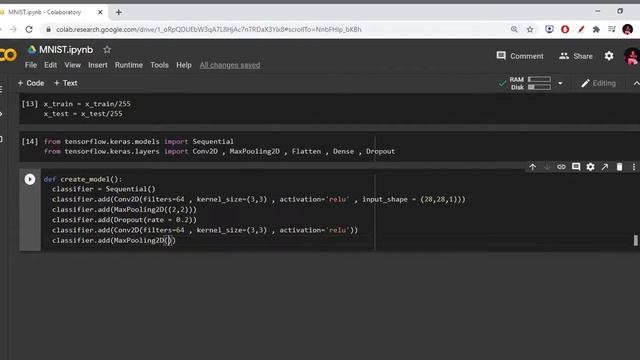Click the def create_model() line

[x=83, y=179]
